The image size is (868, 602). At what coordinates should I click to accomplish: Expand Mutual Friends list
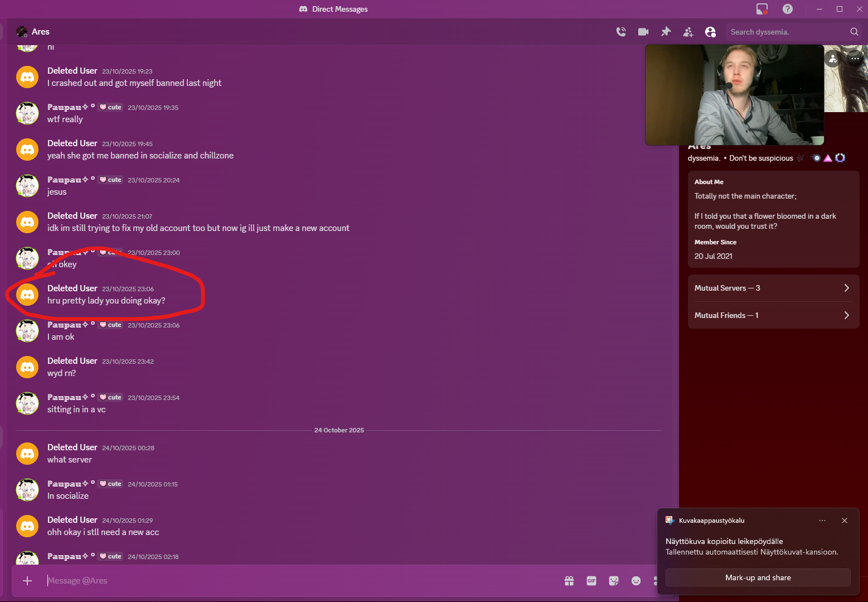(x=773, y=315)
